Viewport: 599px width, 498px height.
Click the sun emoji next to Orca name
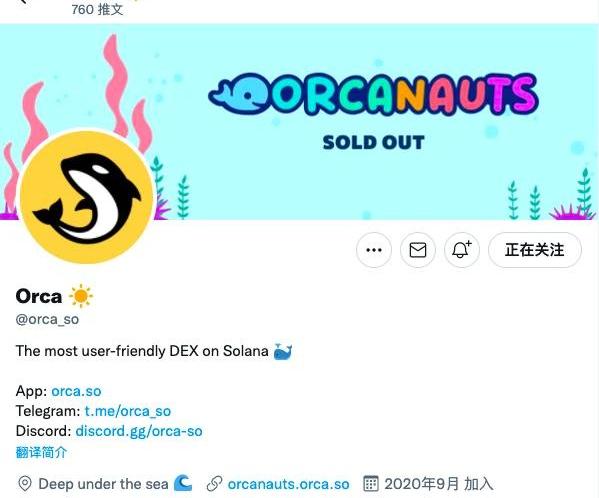click(81, 296)
